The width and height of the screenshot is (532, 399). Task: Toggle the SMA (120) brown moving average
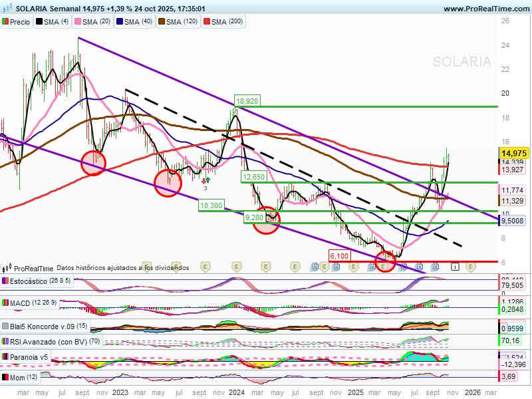[x=182, y=22]
